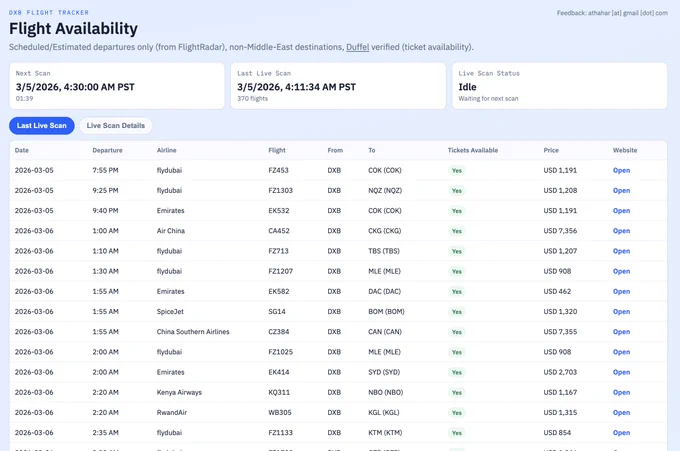Open website link for flight FZ1133
Screen dimensions: 680x451
coord(621,432)
